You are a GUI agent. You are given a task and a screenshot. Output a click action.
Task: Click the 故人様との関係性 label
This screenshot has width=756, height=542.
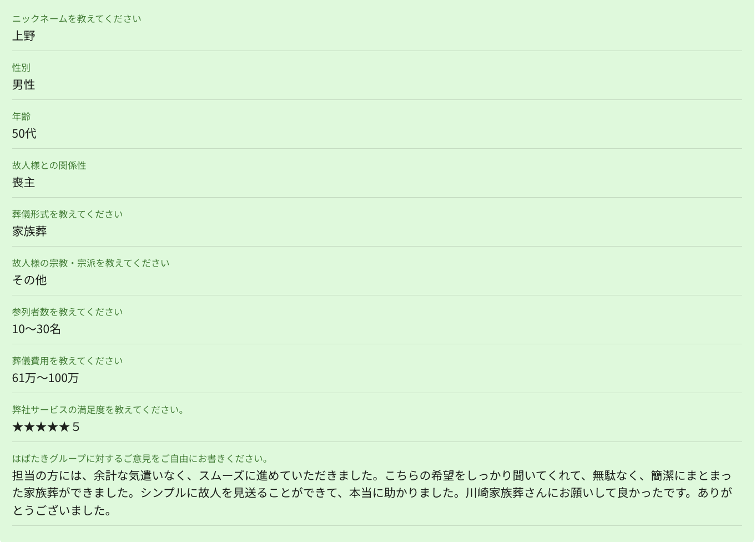point(49,165)
